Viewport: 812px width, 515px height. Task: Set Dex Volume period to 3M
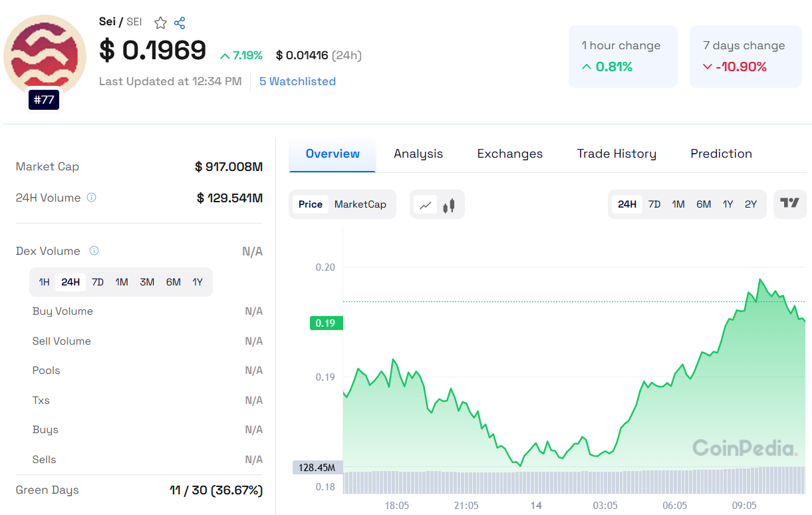(x=147, y=282)
